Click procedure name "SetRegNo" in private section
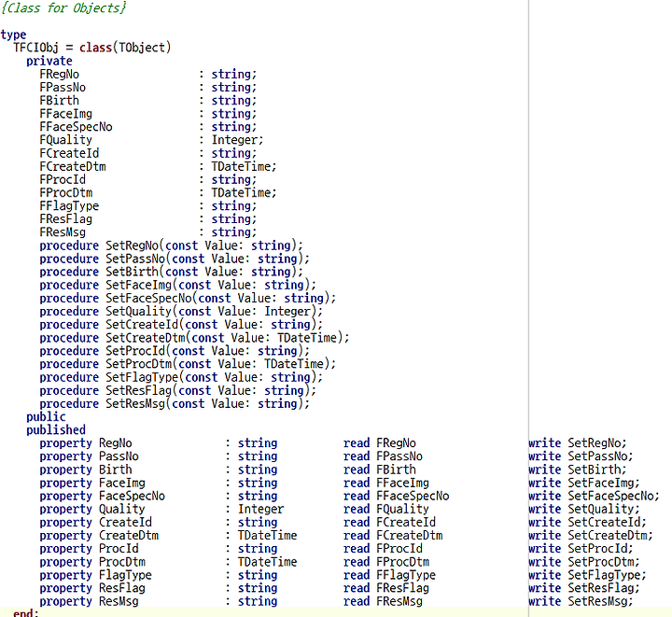Viewport: 672px width, 617px height. click(x=132, y=245)
